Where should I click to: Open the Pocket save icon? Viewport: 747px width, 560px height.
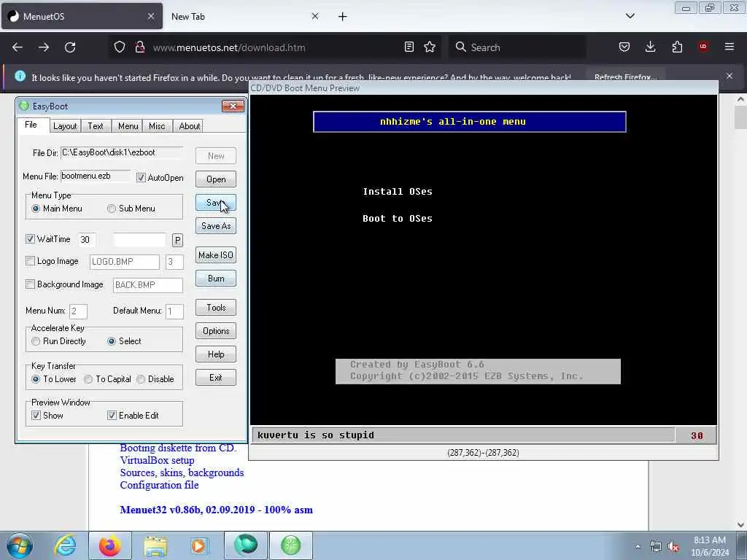(624, 47)
